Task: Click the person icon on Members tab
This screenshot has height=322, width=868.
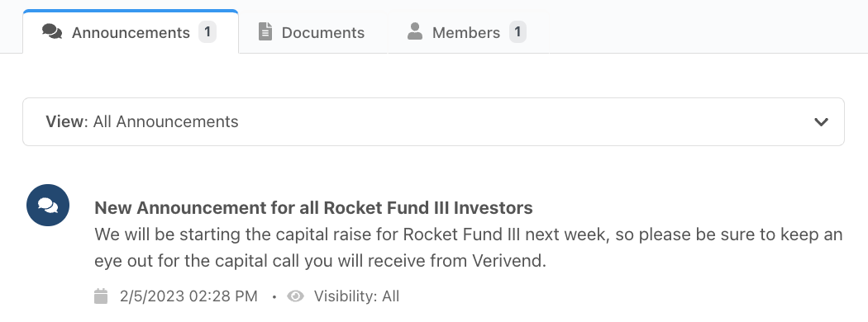Action: (415, 31)
